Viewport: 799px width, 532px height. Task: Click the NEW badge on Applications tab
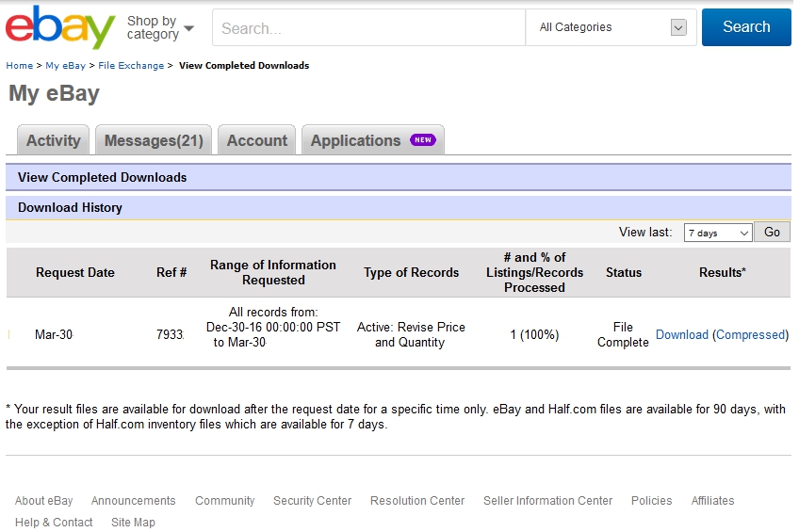coord(423,140)
